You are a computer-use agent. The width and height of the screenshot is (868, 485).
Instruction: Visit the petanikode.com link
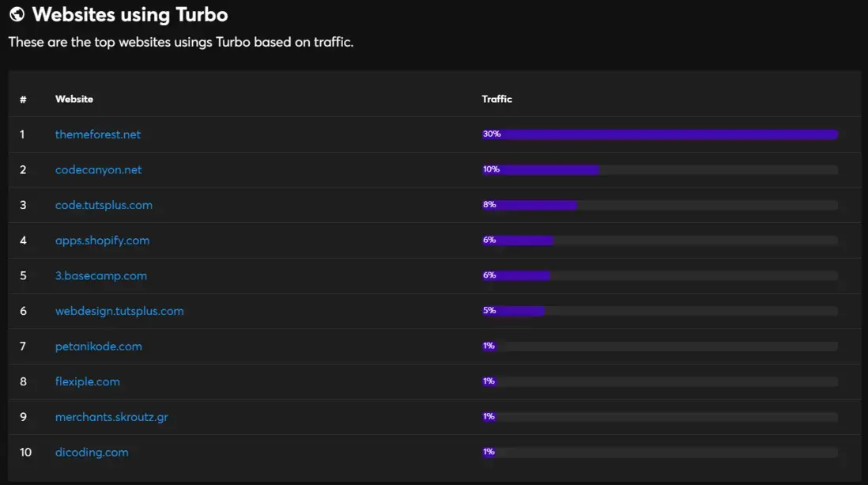[x=99, y=347]
